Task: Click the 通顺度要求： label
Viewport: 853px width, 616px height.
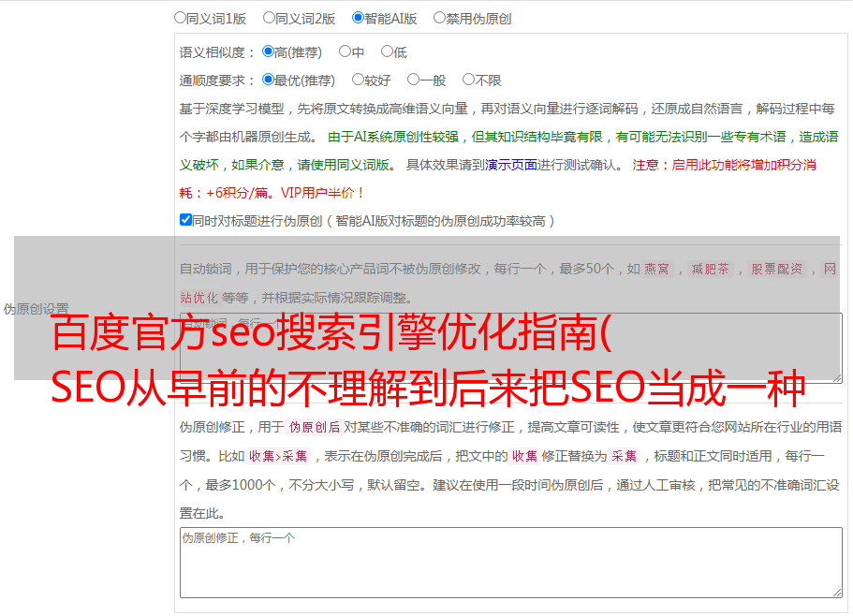Action: (x=217, y=81)
